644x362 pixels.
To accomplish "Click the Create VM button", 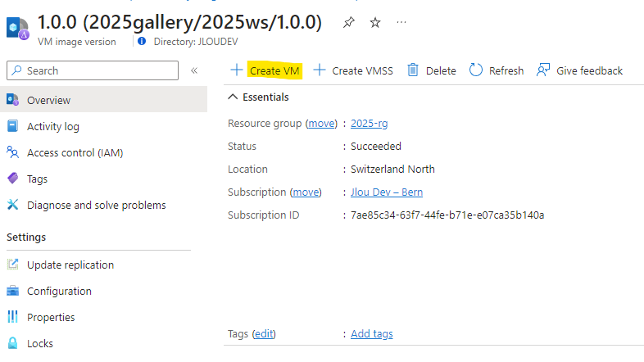I will coord(274,70).
